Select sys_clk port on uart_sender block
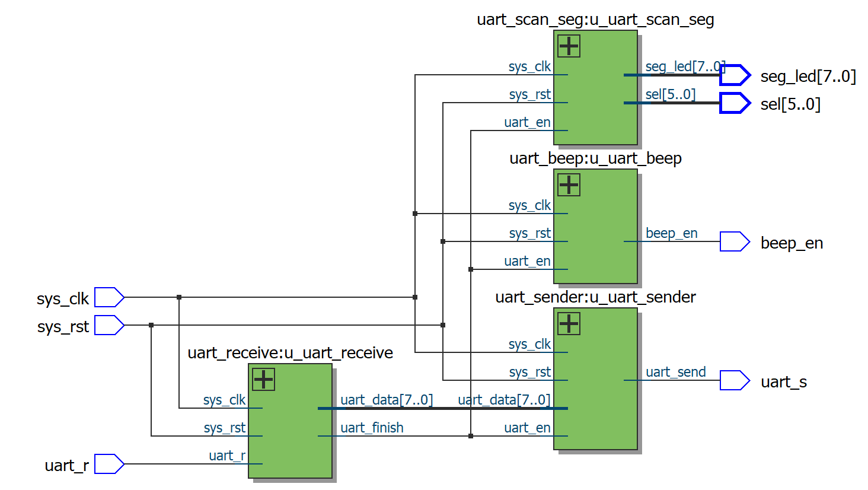The image size is (868, 490). [x=529, y=344]
